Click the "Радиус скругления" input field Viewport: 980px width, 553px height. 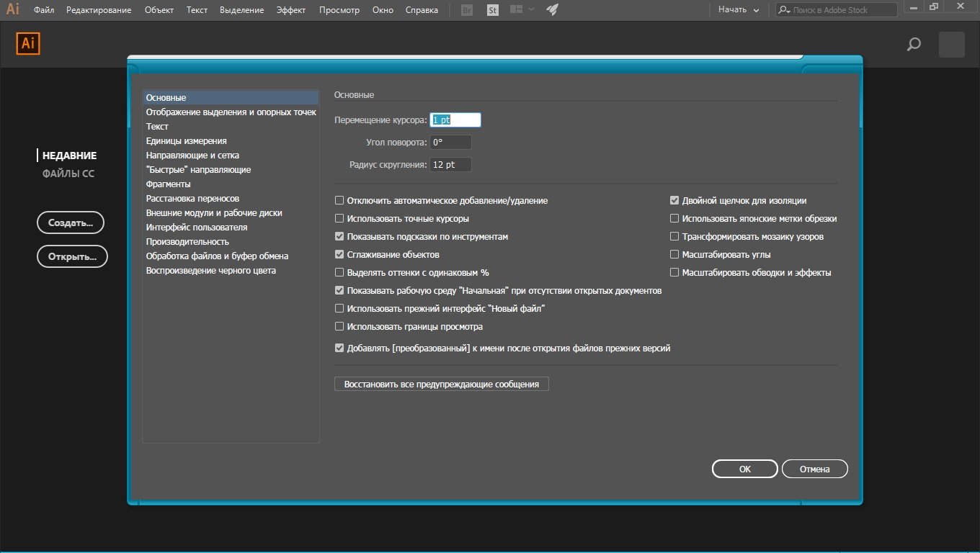tap(450, 165)
